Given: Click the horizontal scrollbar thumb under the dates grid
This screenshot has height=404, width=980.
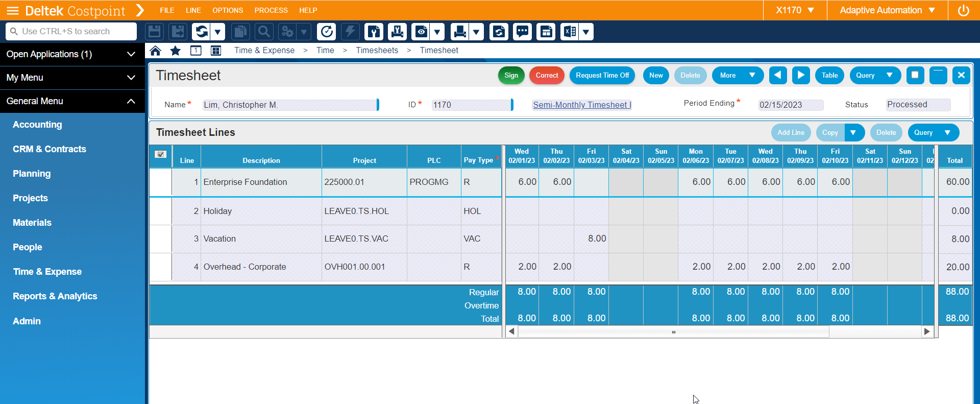Looking at the screenshot, I should point(674,332).
